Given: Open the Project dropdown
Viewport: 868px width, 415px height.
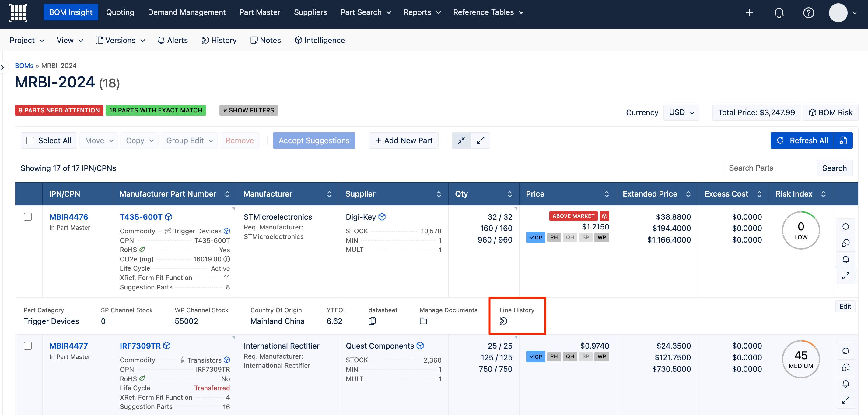Looking at the screenshot, I should click(27, 40).
